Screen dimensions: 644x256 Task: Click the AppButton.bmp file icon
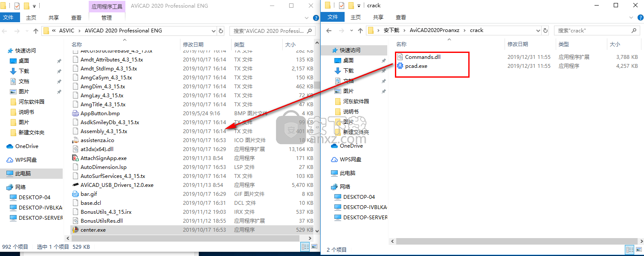tap(75, 113)
